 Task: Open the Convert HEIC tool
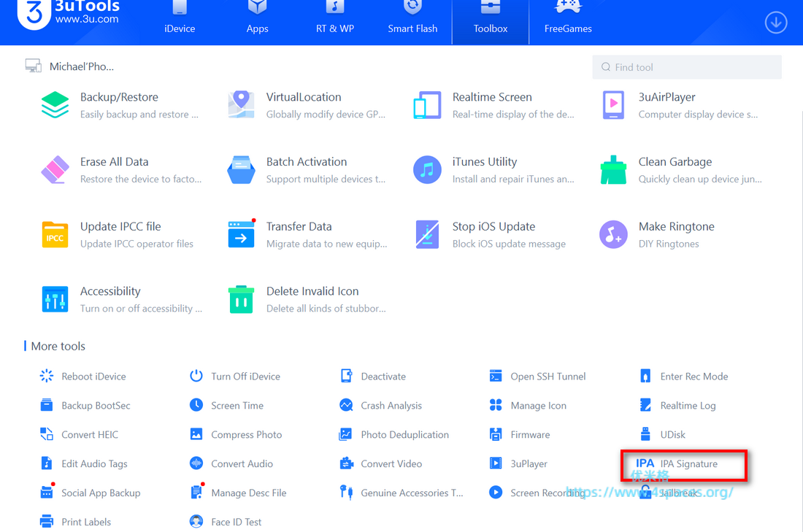tap(89, 435)
